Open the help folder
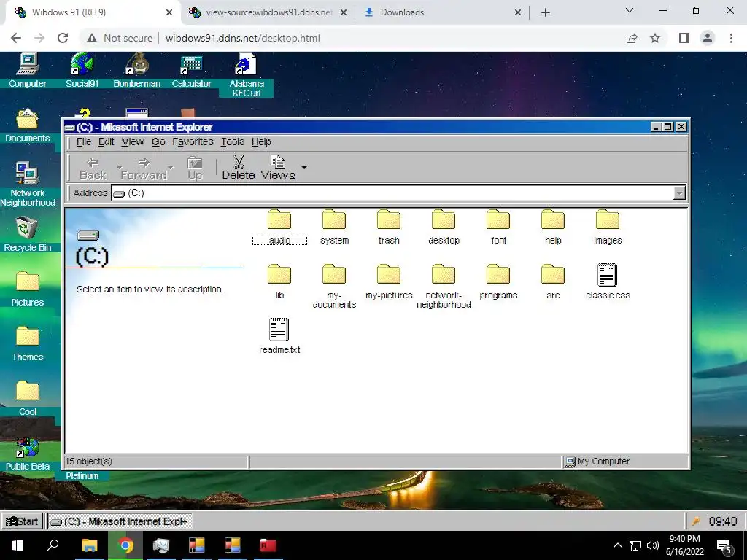Image resolution: width=747 pixels, height=560 pixels. tap(553, 227)
